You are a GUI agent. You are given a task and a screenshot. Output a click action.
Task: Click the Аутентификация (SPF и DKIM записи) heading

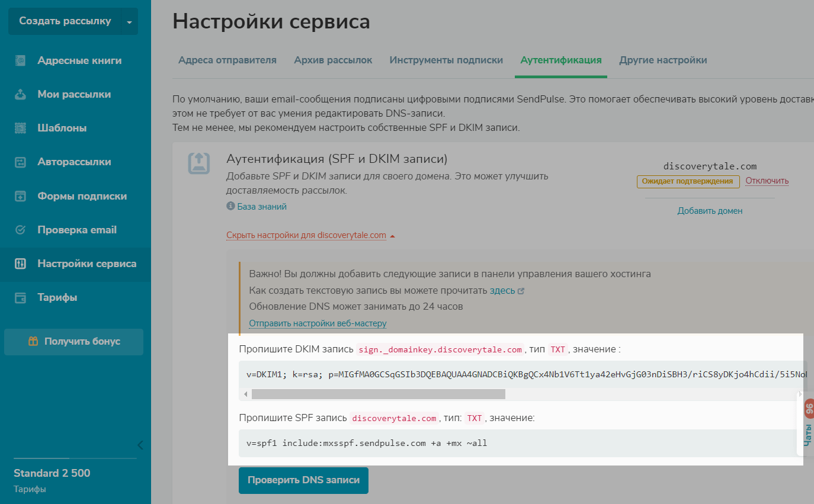(337, 159)
